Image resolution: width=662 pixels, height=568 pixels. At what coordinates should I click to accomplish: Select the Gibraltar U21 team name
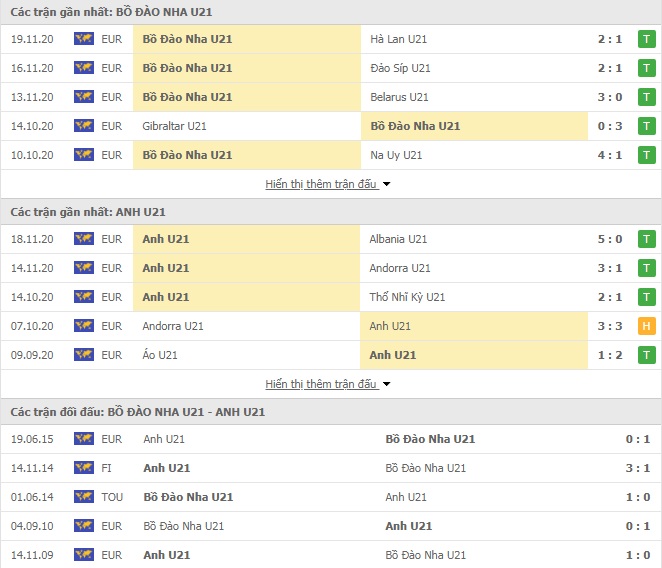tap(174, 126)
